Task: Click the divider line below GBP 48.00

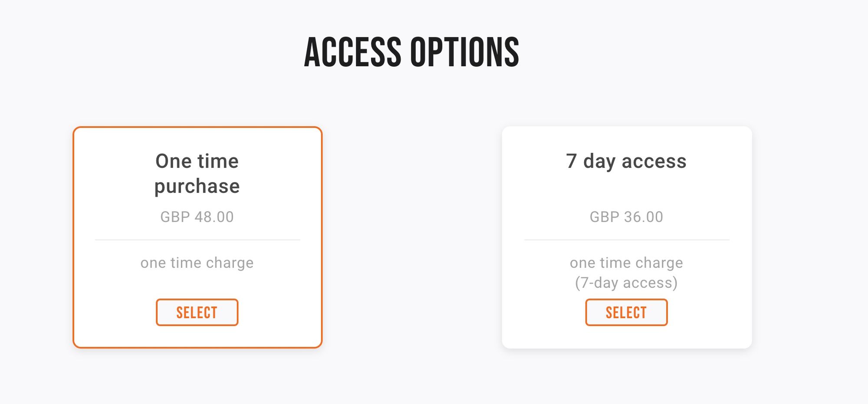Action: pos(197,240)
